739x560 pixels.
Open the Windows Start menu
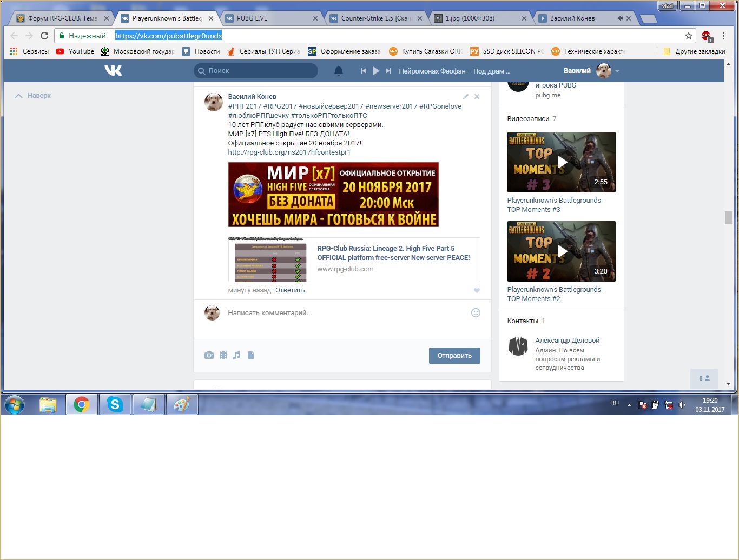click(x=15, y=404)
